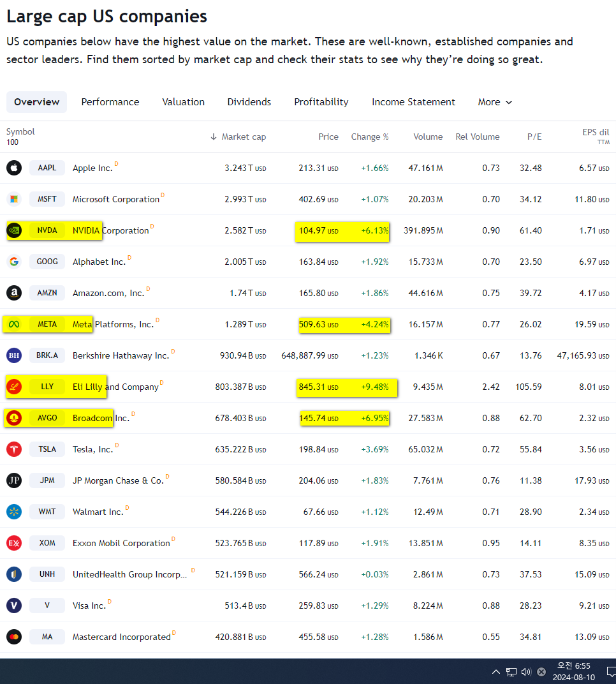Open the Alphabet Inc. company link
The image size is (616, 684).
99,262
